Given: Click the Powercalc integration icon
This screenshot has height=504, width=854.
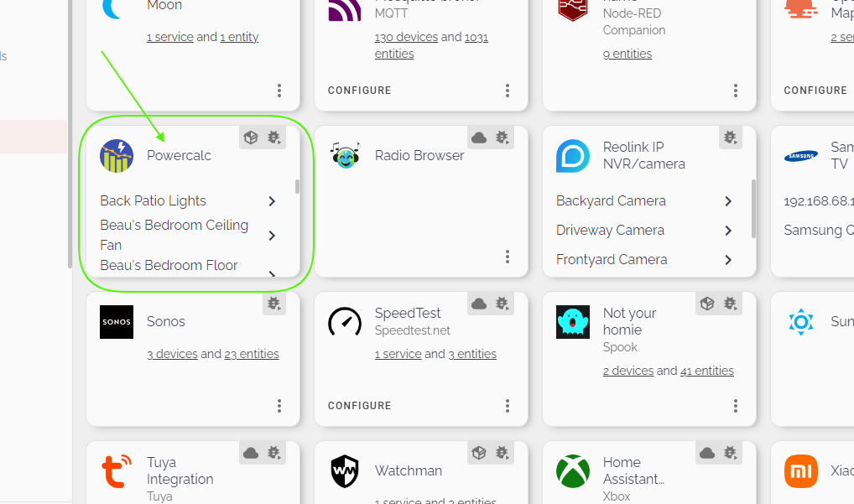Looking at the screenshot, I should point(116,155).
